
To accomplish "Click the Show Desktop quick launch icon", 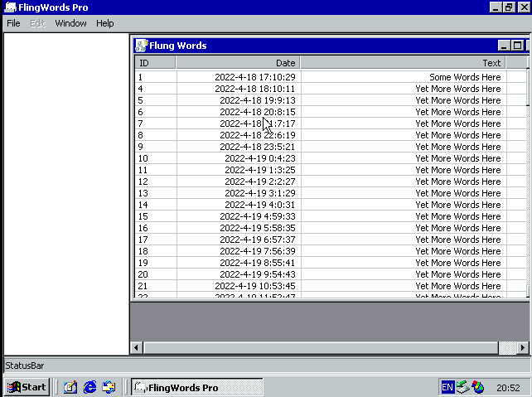I will tap(70, 387).
